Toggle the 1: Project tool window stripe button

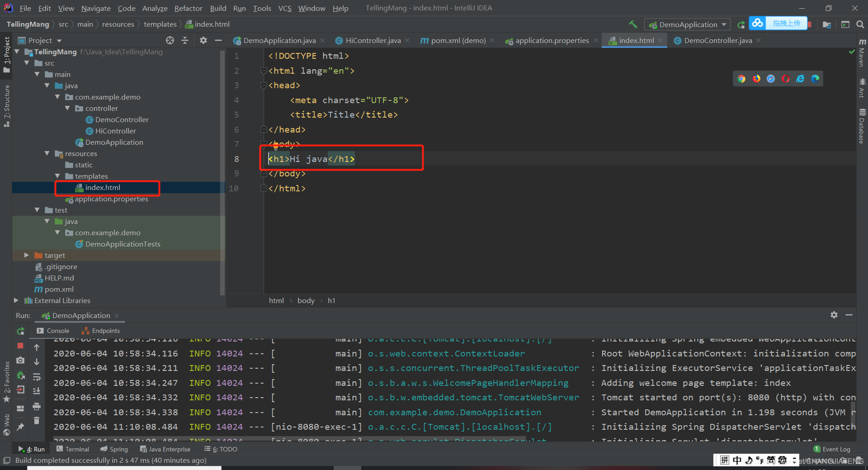(x=6, y=54)
